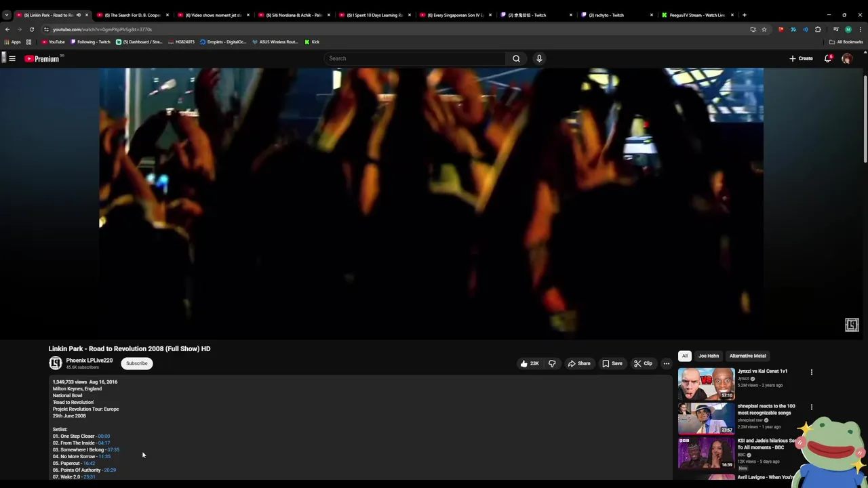Jump to 07:35 Somewhere I Belong timestamp

[113, 449]
